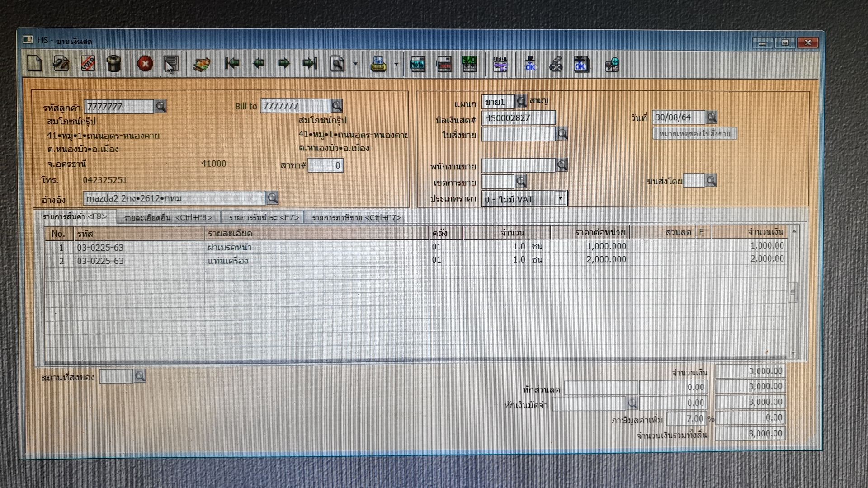868x488 pixels.
Task: Go to the last record
Action: click(310, 63)
